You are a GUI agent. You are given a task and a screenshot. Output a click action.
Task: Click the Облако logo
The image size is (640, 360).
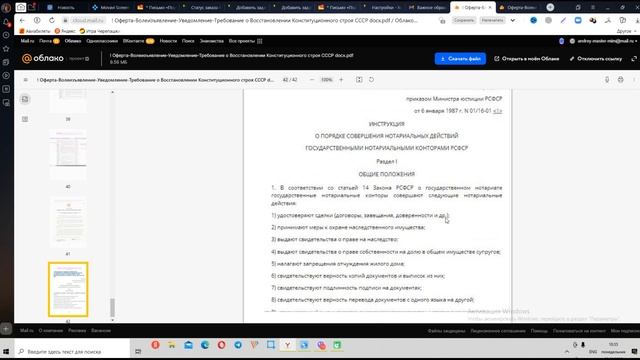[x=43, y=59]
